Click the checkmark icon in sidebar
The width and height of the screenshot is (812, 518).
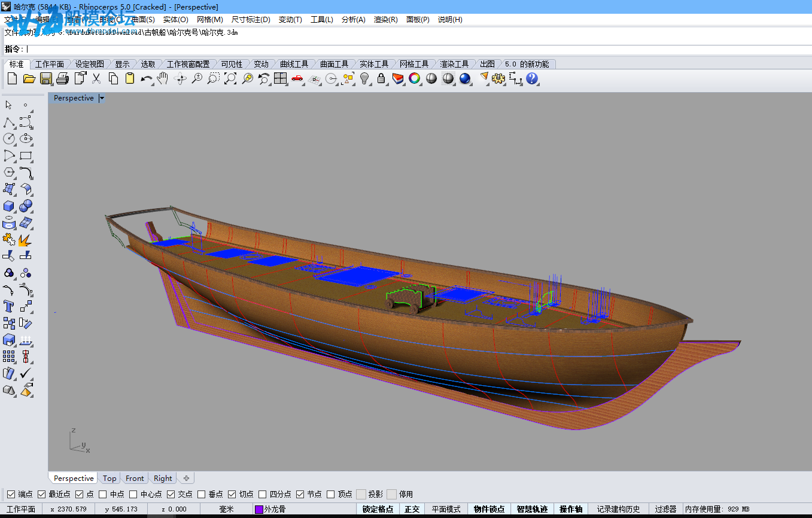(26, 373)
